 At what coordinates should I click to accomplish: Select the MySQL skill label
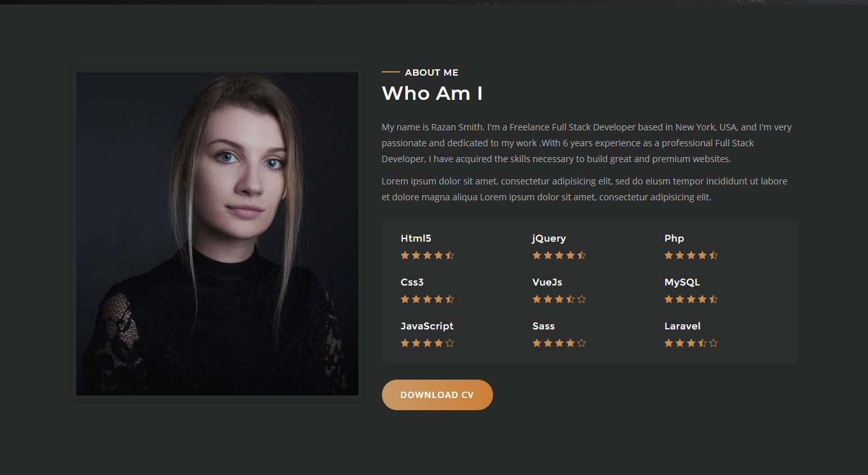(x=682, y=282)
